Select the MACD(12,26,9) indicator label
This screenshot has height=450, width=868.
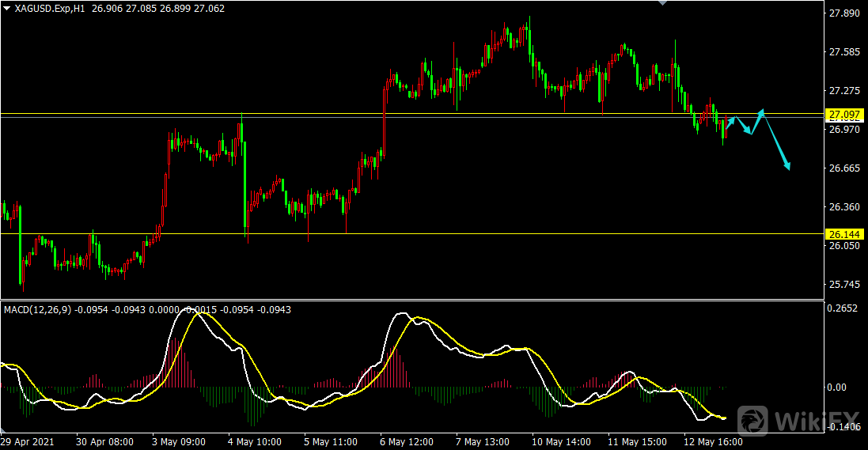click(38, 310)
